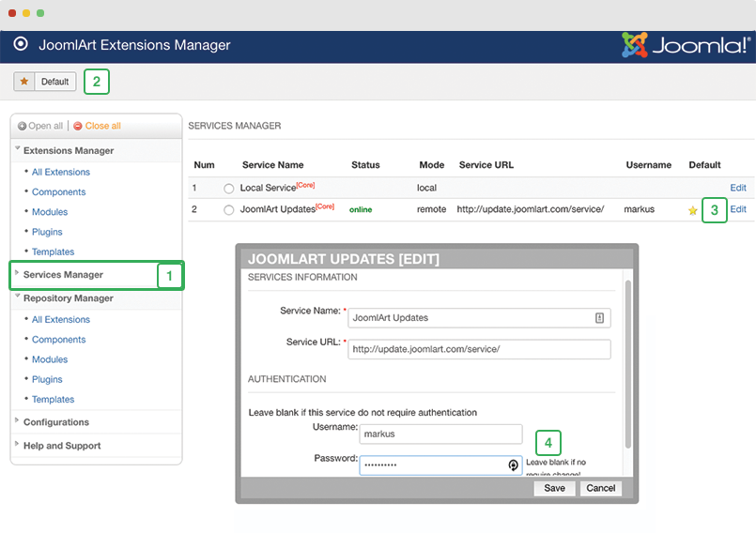
Task: Click the contact icon in the Service Name field
Action: point(599,317)
